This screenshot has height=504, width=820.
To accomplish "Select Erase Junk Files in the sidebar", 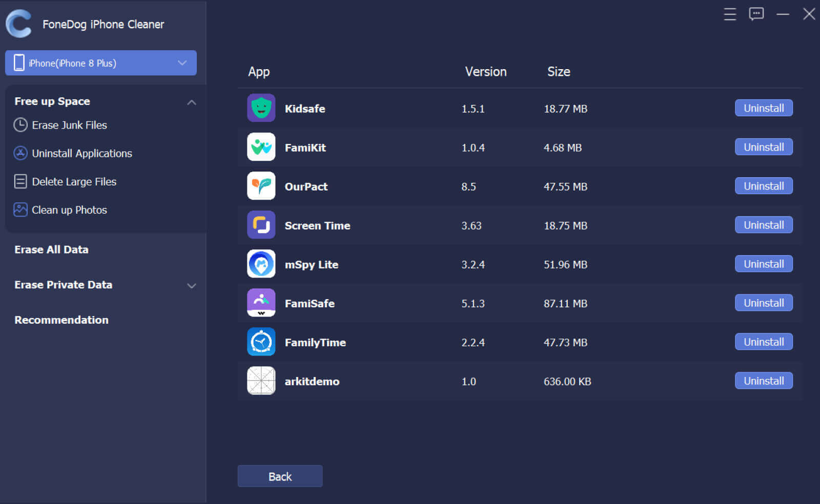I will click(x=69, y=125).
